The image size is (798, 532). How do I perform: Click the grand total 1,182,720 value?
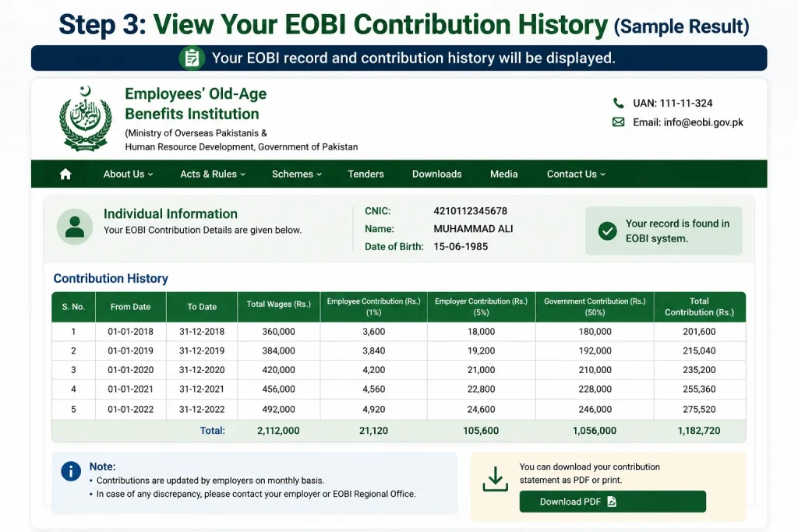(x=699, y=431)
